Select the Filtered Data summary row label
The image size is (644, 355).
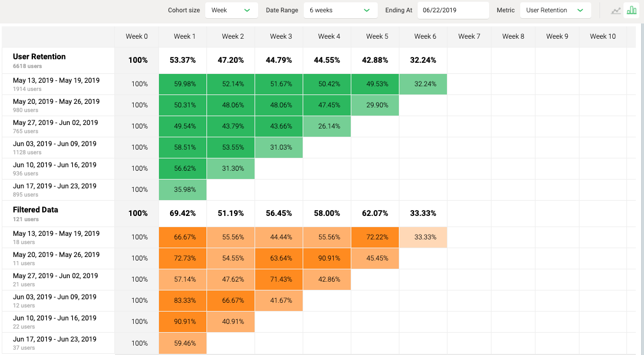(x=35, y=210)
